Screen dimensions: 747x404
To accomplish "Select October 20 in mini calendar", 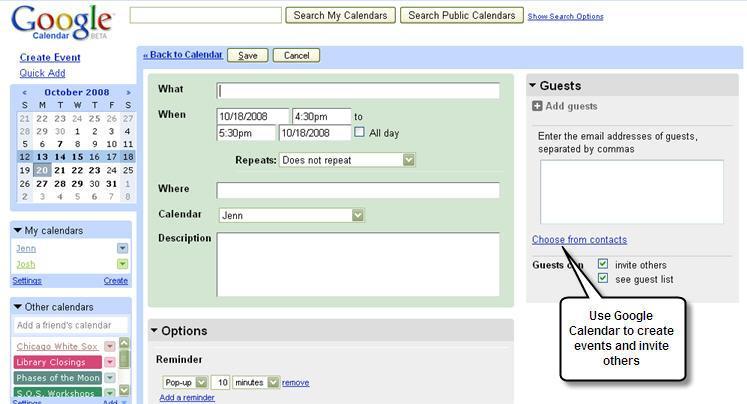I will click(x=42, y=170).
